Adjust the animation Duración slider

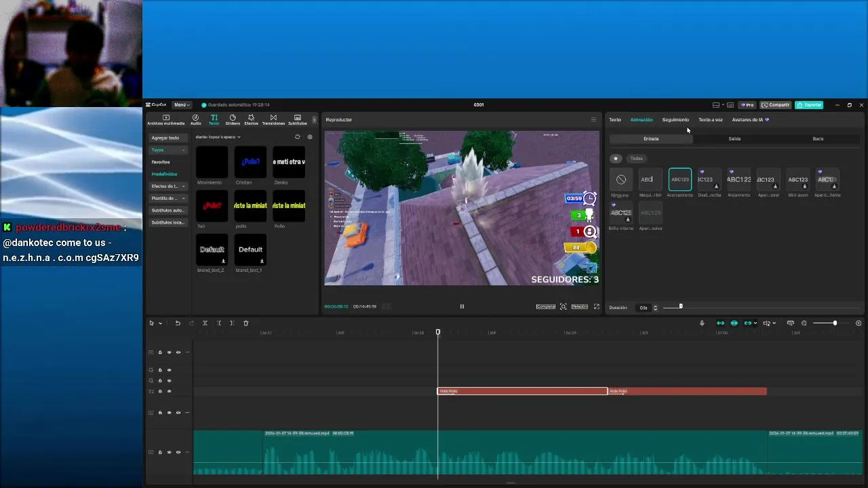(x=681, y=307)
